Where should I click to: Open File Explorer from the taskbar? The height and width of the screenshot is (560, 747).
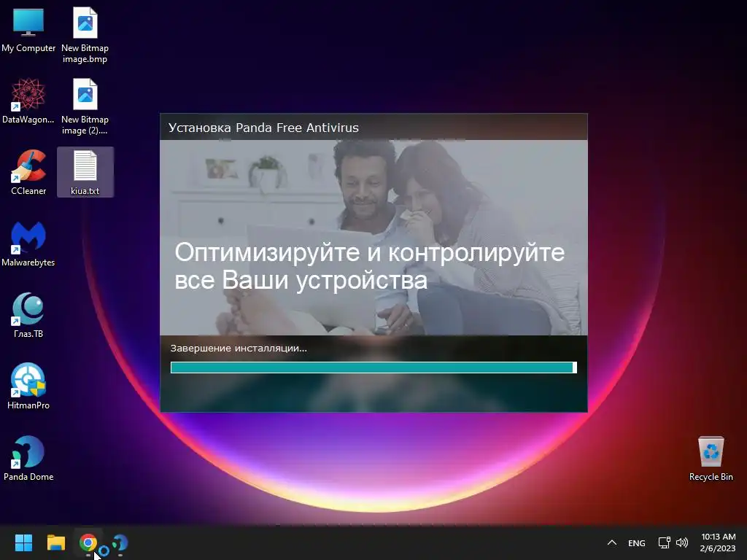pos(55,542)
